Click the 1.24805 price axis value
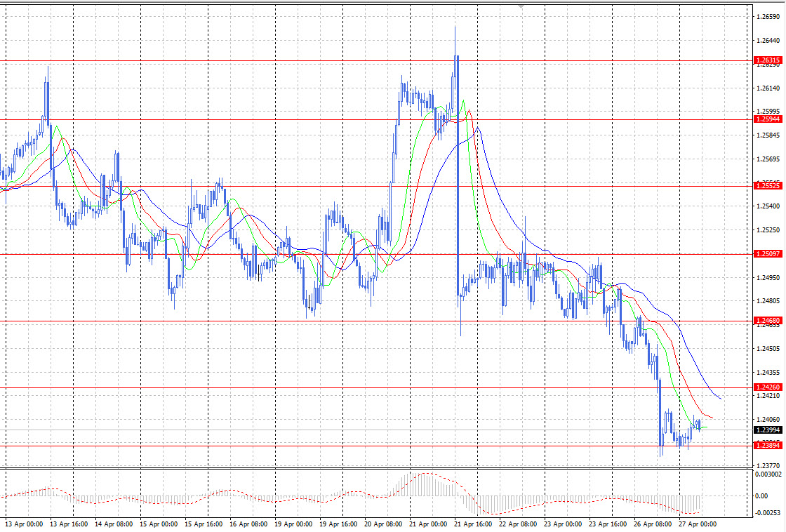The image size is (786, 532). [x=768, y=301]
